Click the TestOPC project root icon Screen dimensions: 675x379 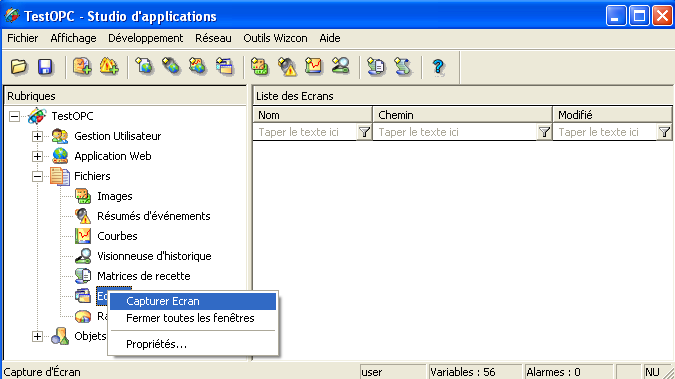click(37, 116)
